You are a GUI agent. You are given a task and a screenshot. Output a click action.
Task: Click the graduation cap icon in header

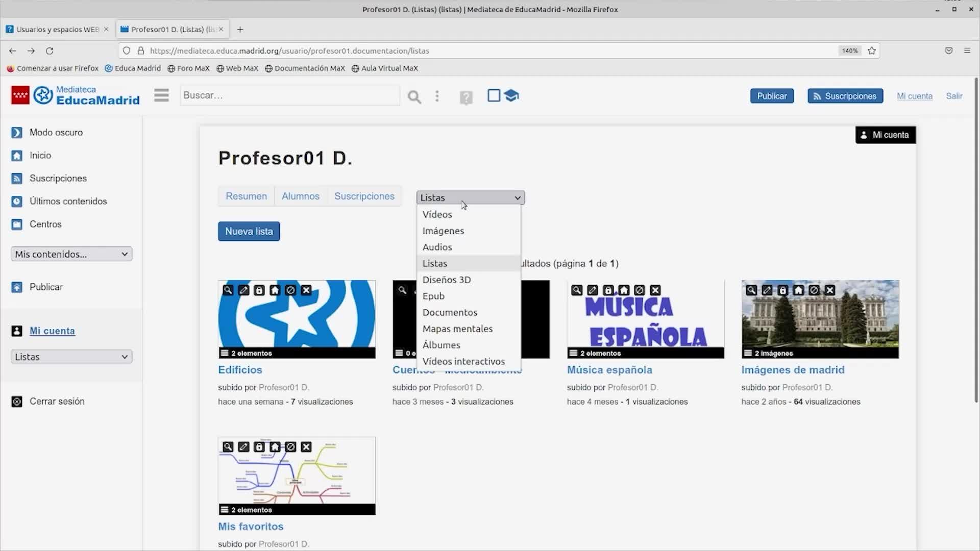pyautogui.click(x=511, y=95)
